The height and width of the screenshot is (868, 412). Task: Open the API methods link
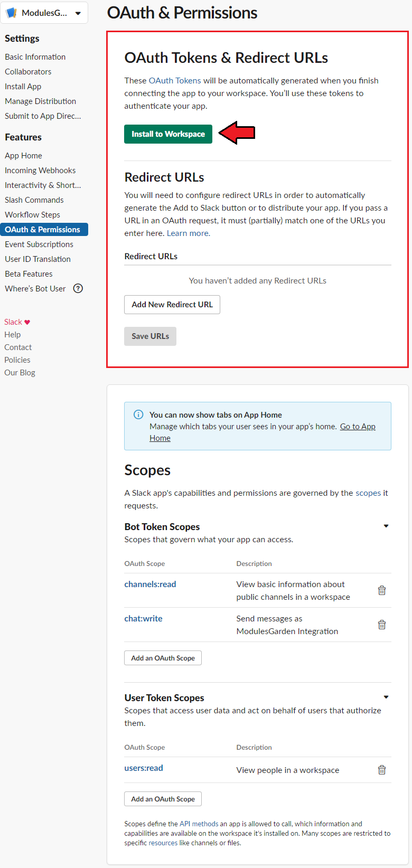tap(199, 824)
